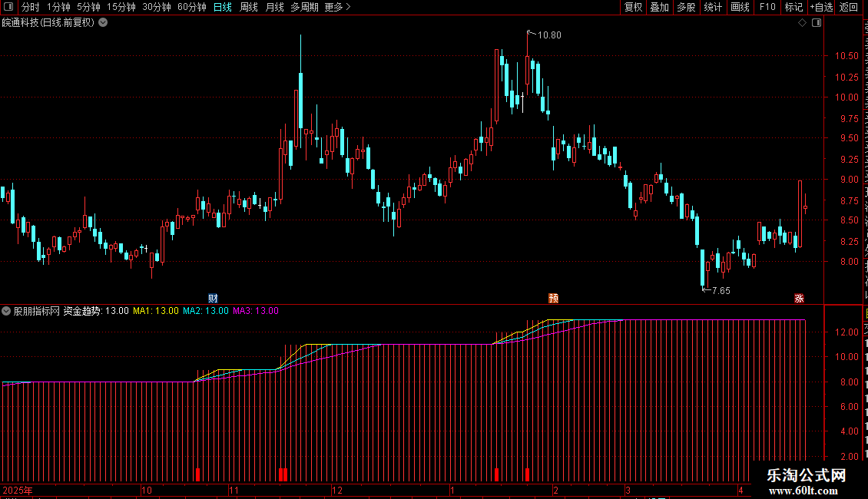Click the MA2: 13.00 label
Screen dimensions: 868x499
205,311
